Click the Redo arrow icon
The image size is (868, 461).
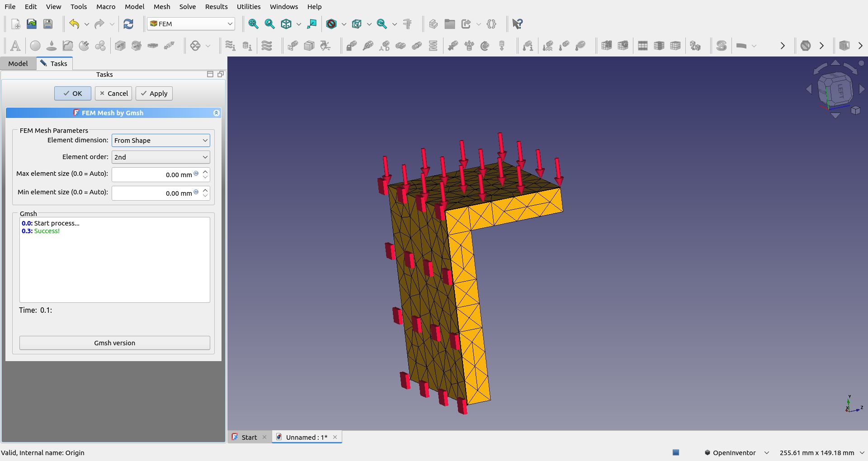99,24
